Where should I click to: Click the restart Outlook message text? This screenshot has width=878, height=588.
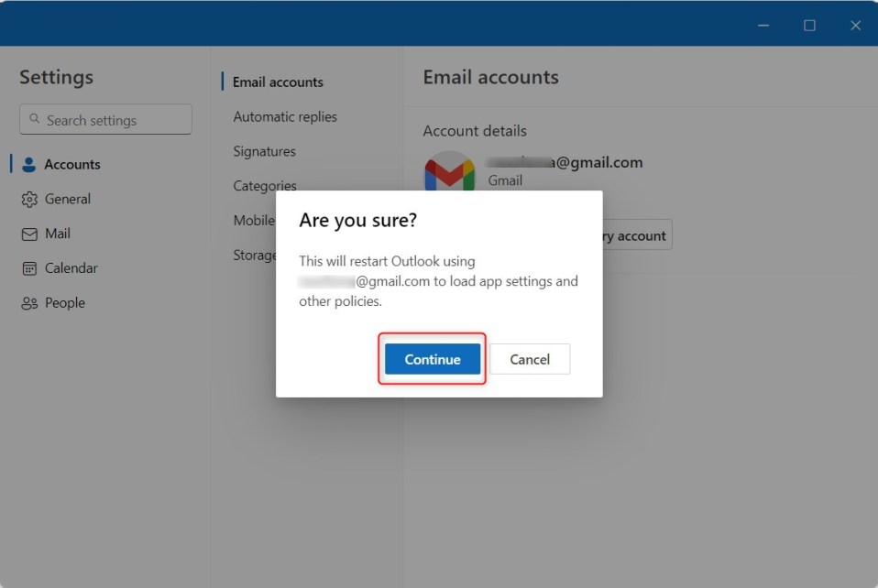[438, 281]
